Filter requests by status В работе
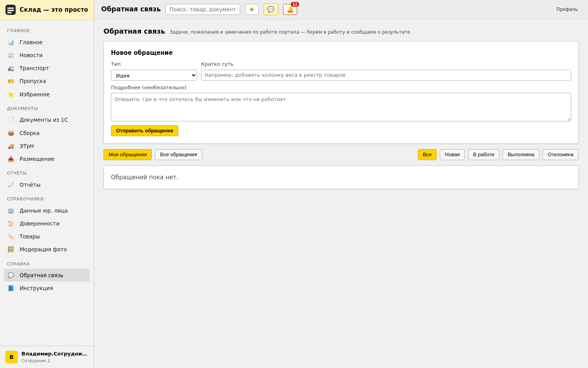 pyautogui.click(x=484, y=155)
